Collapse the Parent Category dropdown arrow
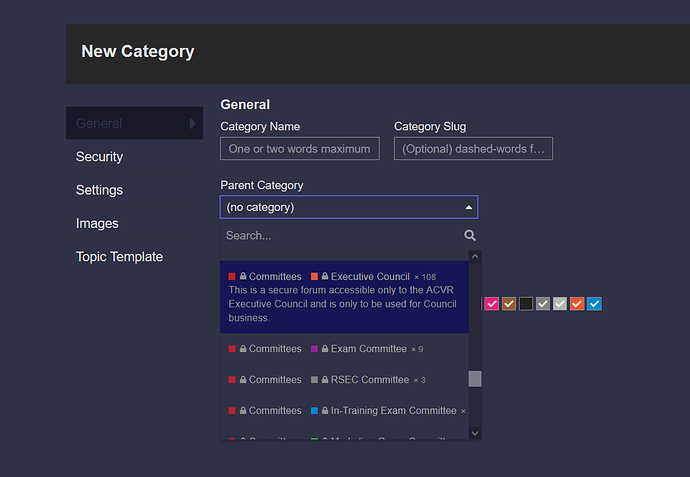The height and width of the screenshot is (477, 690). 469,207
